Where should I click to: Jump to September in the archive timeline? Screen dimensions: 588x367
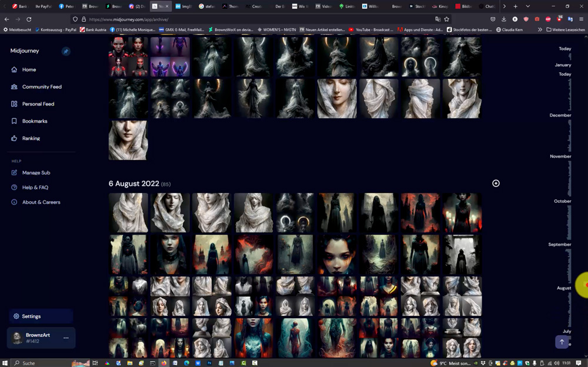coord(559,244)
